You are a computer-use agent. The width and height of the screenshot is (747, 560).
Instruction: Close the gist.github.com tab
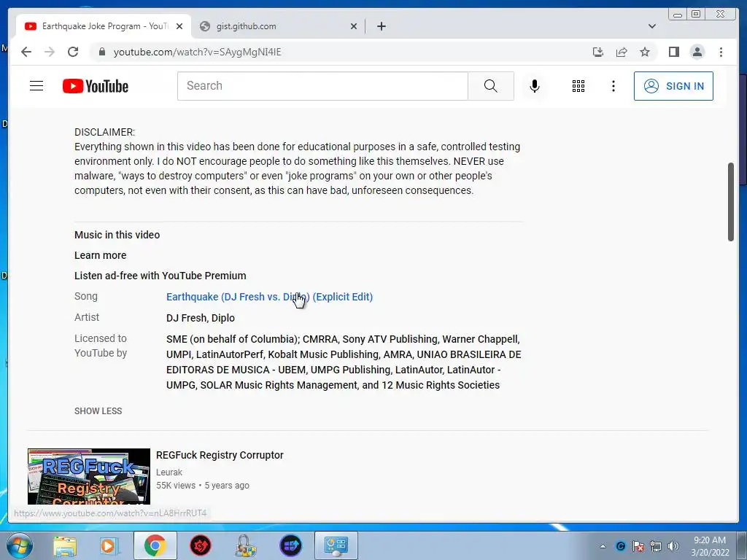click(354, 26)
